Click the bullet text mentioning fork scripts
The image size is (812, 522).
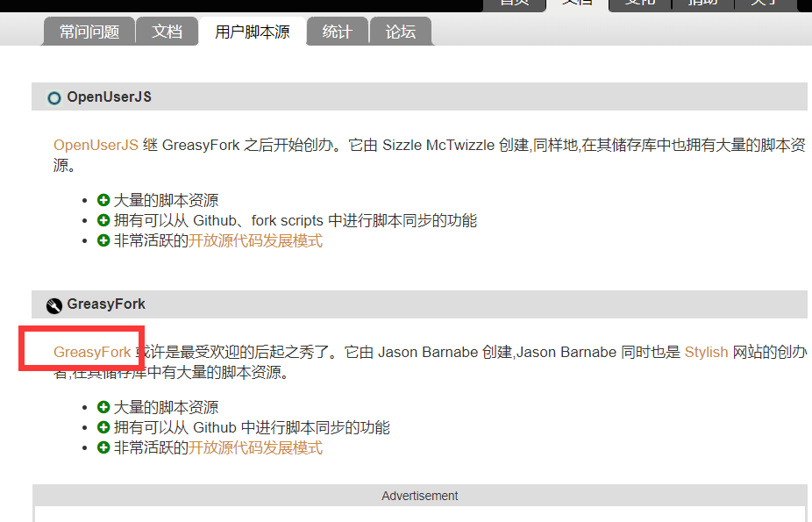[296, 220]
